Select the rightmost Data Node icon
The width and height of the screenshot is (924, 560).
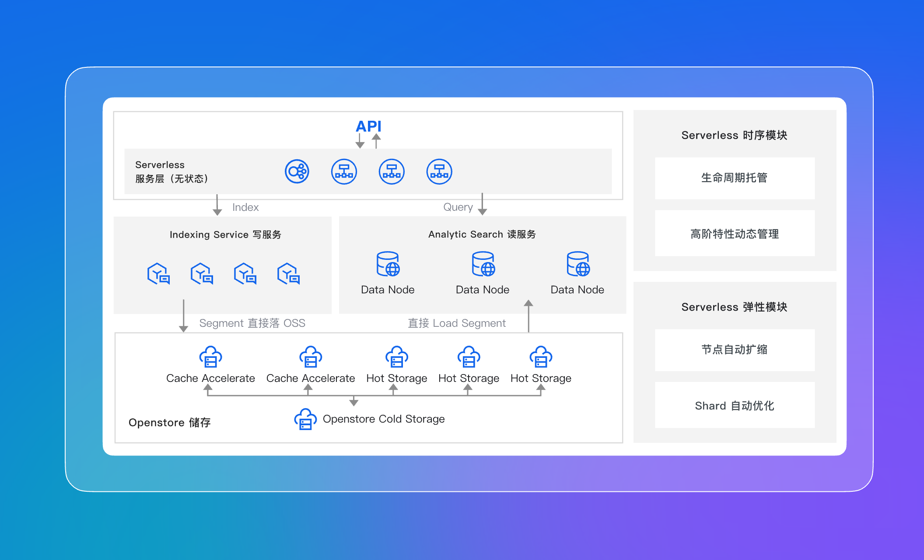pos(578,264)
